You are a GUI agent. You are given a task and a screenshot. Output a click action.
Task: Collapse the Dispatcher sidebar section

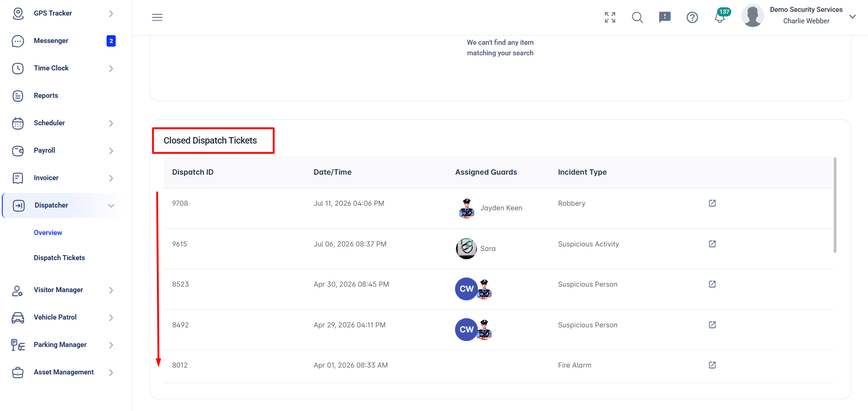pyautogui.click(x=63, y=205)
